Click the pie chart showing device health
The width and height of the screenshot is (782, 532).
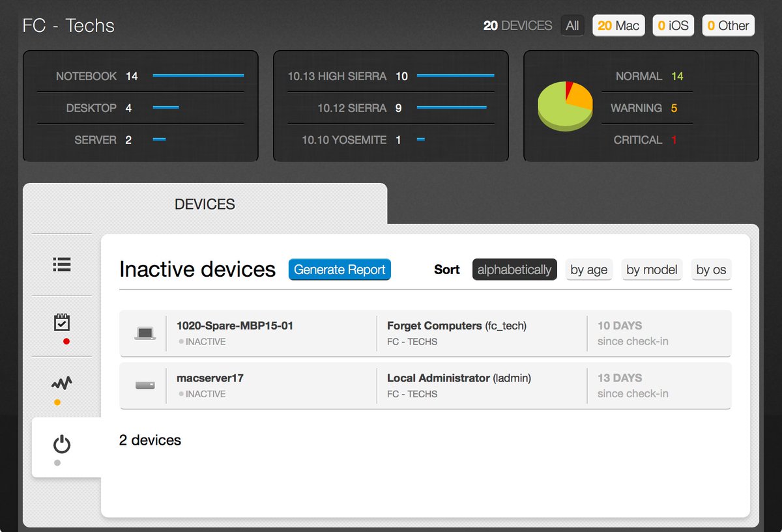pos(564,105)
